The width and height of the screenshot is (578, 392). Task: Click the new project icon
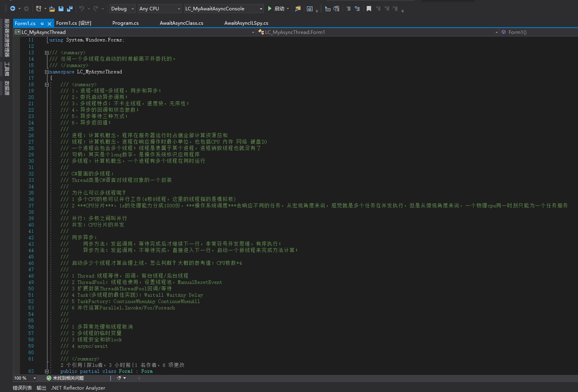click(38, 8)
